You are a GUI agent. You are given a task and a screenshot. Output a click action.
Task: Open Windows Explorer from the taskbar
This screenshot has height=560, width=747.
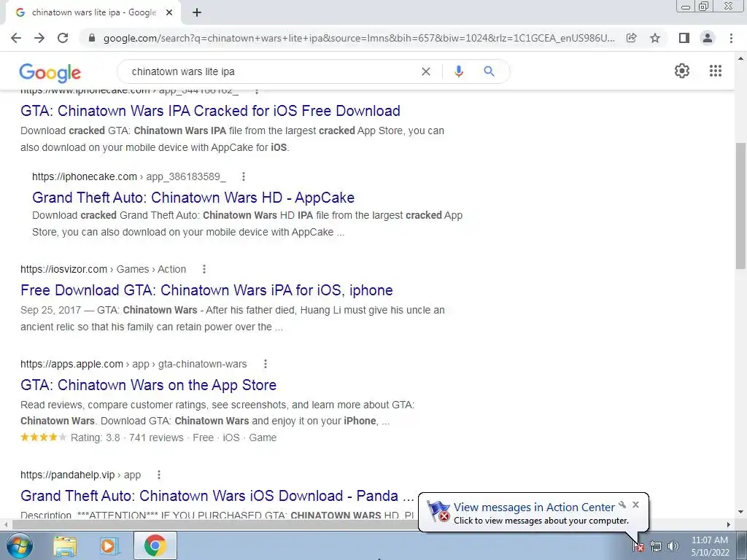(x=65, y=545)
